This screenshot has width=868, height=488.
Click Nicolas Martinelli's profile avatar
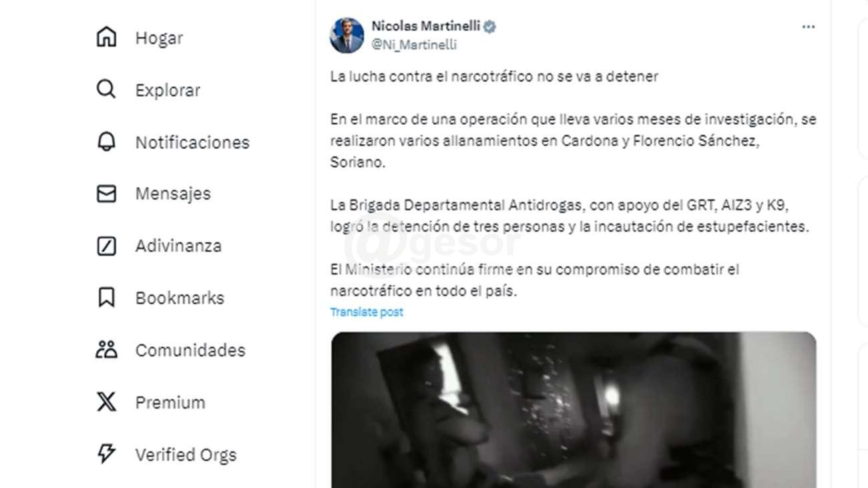point(347,35)
